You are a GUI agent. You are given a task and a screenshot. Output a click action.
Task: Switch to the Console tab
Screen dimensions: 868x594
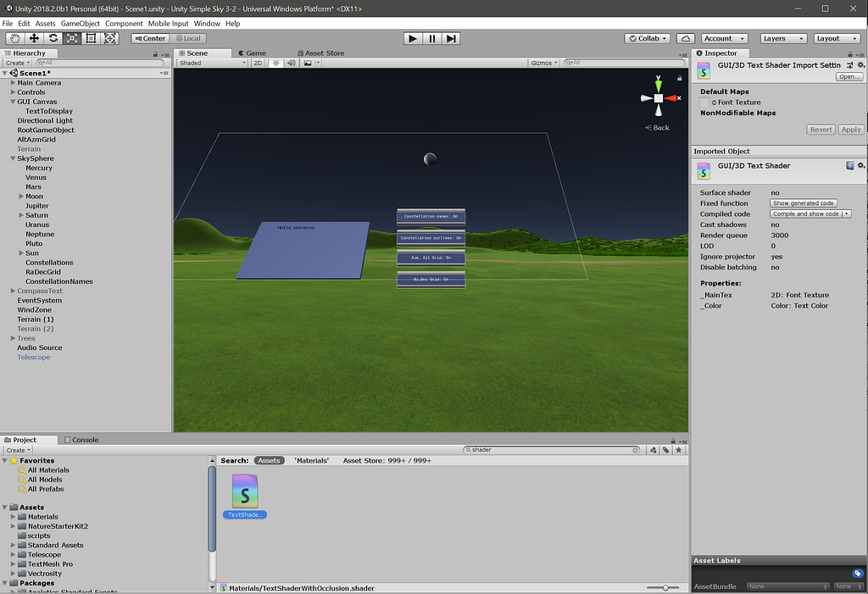tap(81, 440)
